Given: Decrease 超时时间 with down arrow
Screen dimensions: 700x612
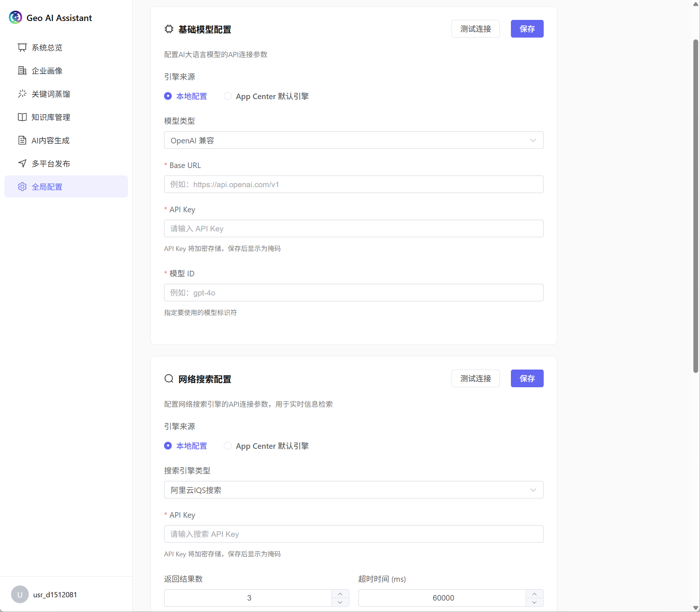Looking at the screenshot, I should 534,602.
